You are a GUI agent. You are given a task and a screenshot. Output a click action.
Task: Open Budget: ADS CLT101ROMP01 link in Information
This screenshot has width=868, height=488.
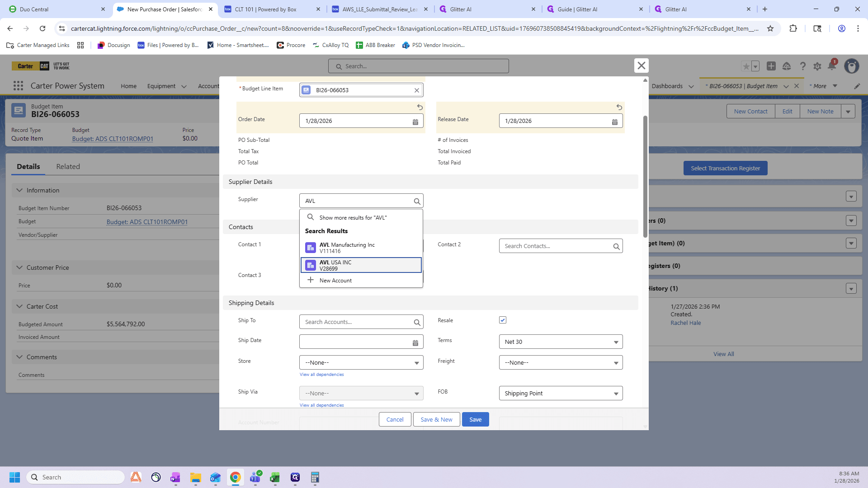coord(147,222)
